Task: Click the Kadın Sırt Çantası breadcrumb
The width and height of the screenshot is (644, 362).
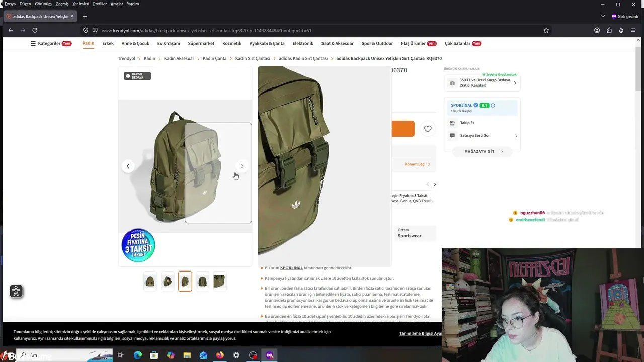Action: tap(253, 58)
